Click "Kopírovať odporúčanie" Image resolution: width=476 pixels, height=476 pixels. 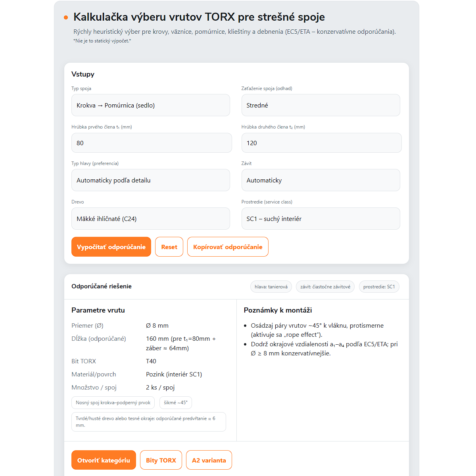click(x=228, y=246)
